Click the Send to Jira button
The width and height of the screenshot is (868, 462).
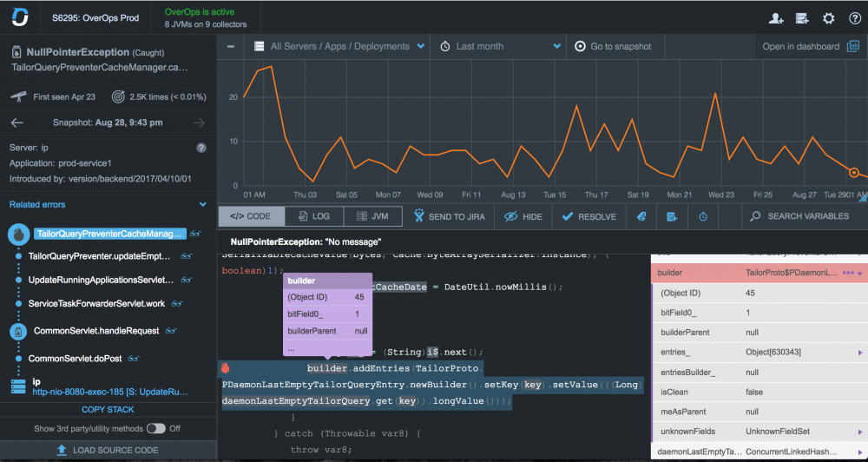tap(450, 216)
